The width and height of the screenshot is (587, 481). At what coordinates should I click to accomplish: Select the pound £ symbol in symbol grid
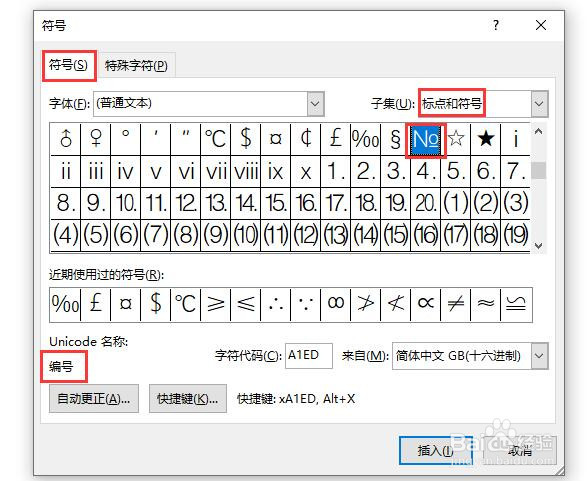tap(335, 139)
